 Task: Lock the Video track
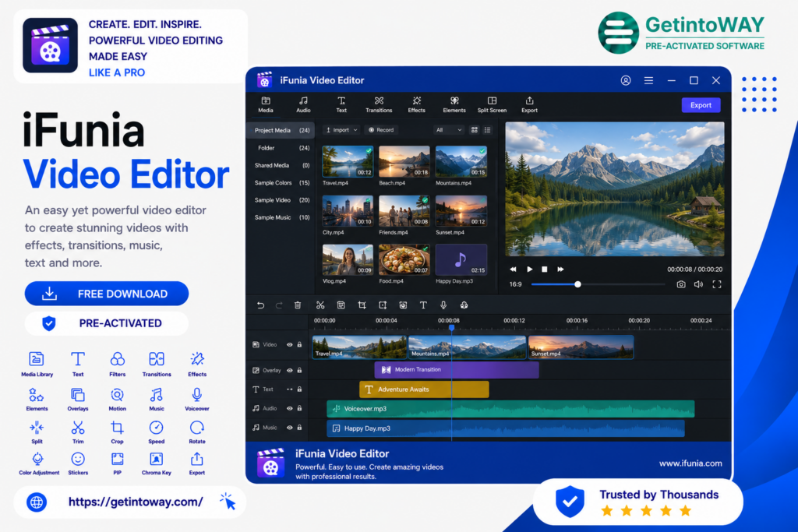pos(300,345)
